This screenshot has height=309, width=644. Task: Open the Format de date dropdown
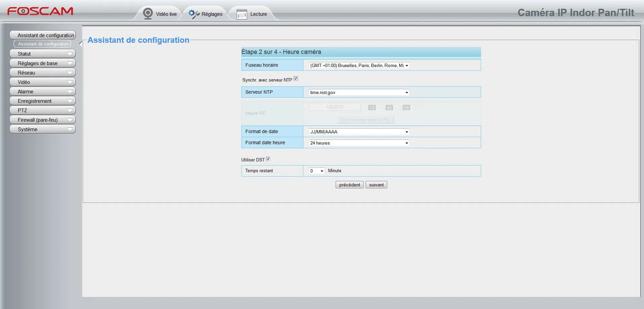(359, 132)
